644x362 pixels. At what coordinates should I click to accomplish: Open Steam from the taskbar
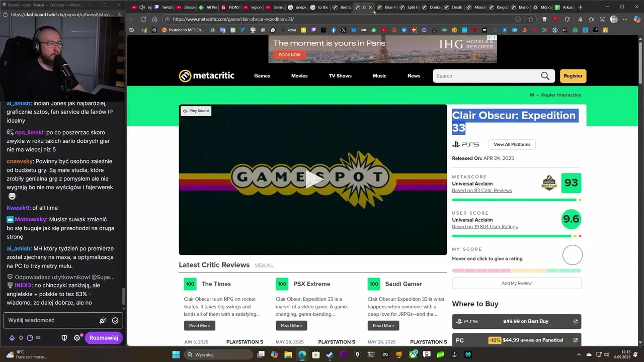pyautogui.click(x=329, y=354)
